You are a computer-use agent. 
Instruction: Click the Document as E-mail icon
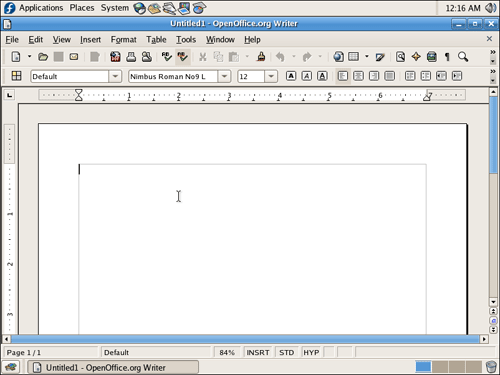coord(74,57)
